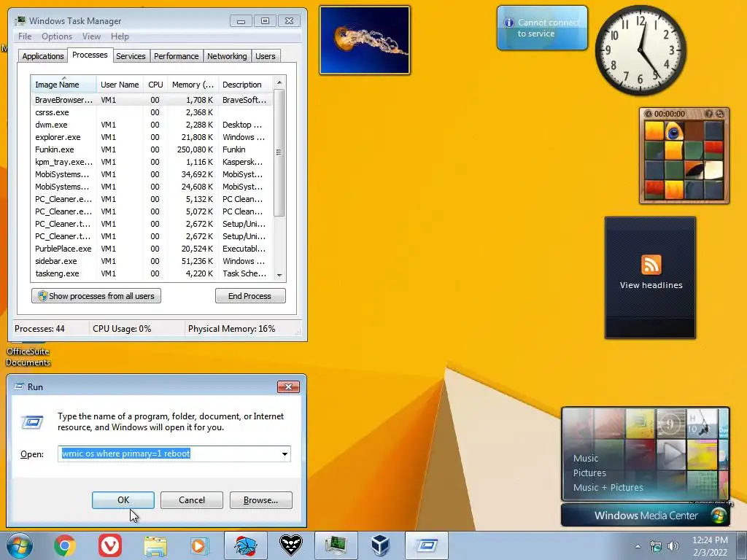Open the clock showing 12:24 PM
Viewport: 747px width, 560px height.
(710, 546)
